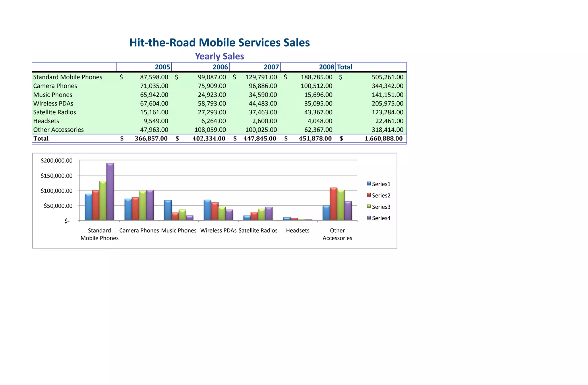Viewport: 588px width, 385px height.
Task: Click the Series2 red legend swatch
Action: (x=369, y=195)
